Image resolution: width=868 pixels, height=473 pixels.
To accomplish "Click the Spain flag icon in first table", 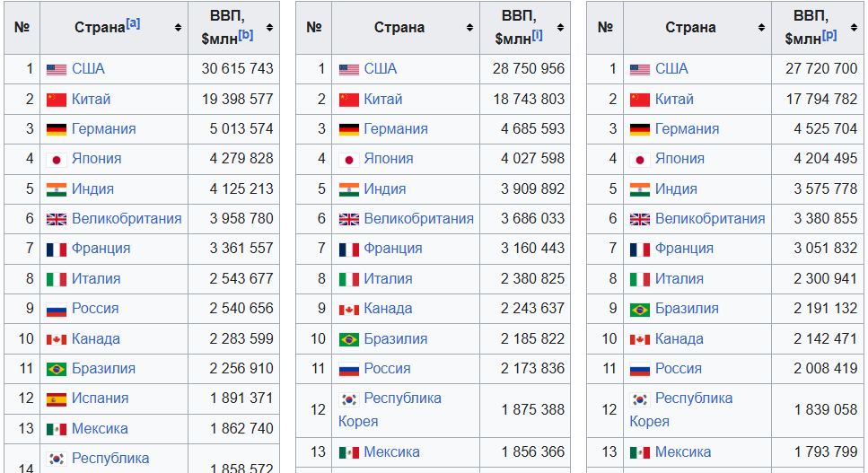I will pos(57,399).
